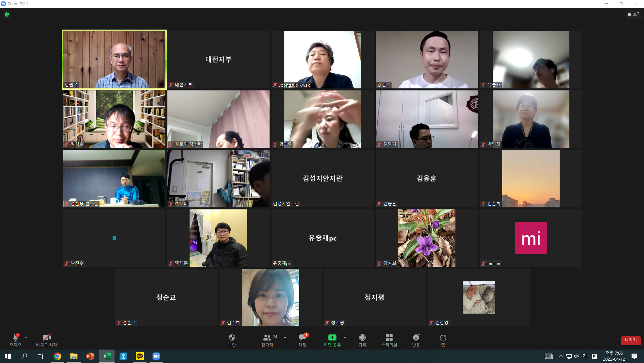Select 강성희 flower photo tile
The height and width of the screenshot is (363, 644).
(x=427, y=238)
